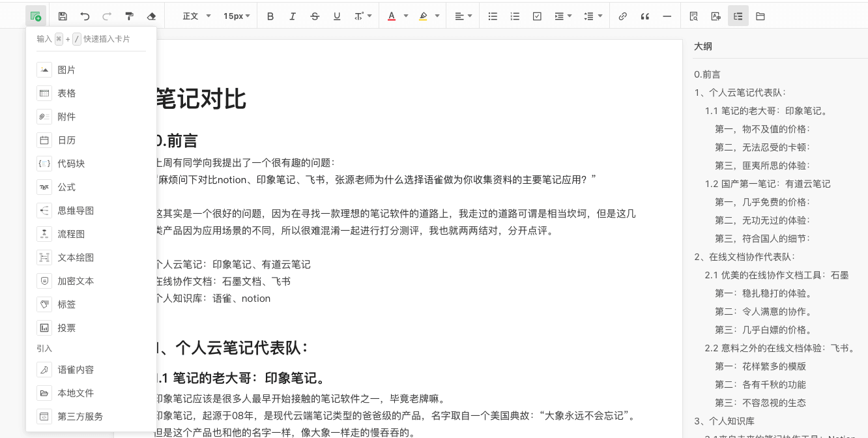The width and height of the screenshot is (868, 438).
Task: Click the 大纲 outline panel header
Action: coord(703,46)
